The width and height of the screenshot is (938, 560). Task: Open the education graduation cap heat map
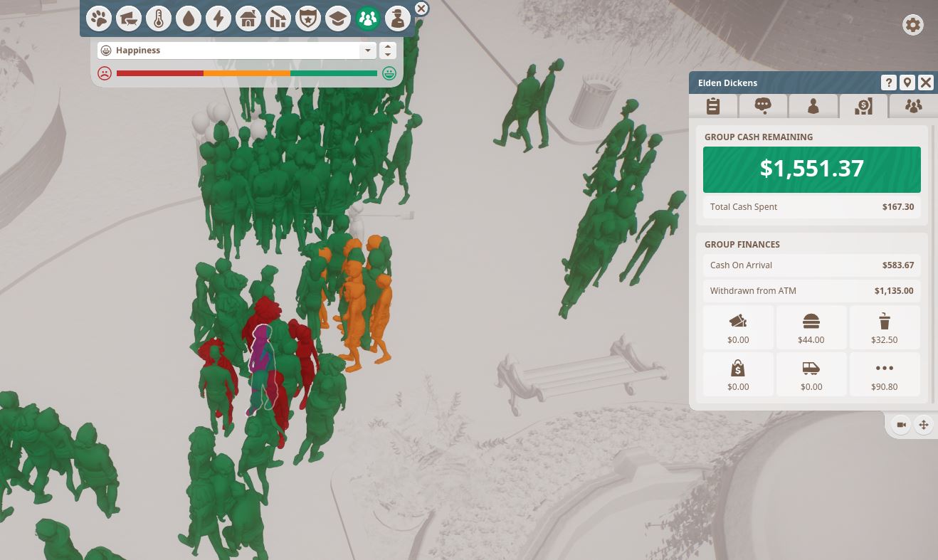pos(338,19)
